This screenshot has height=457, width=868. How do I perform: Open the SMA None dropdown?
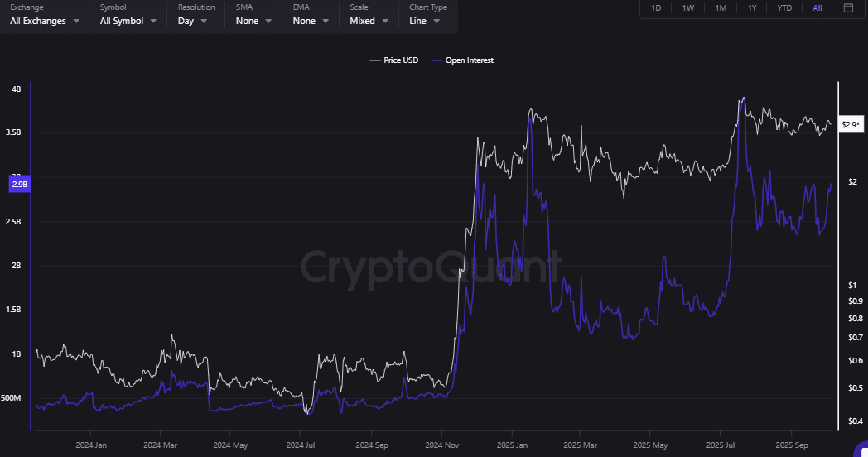253,21
